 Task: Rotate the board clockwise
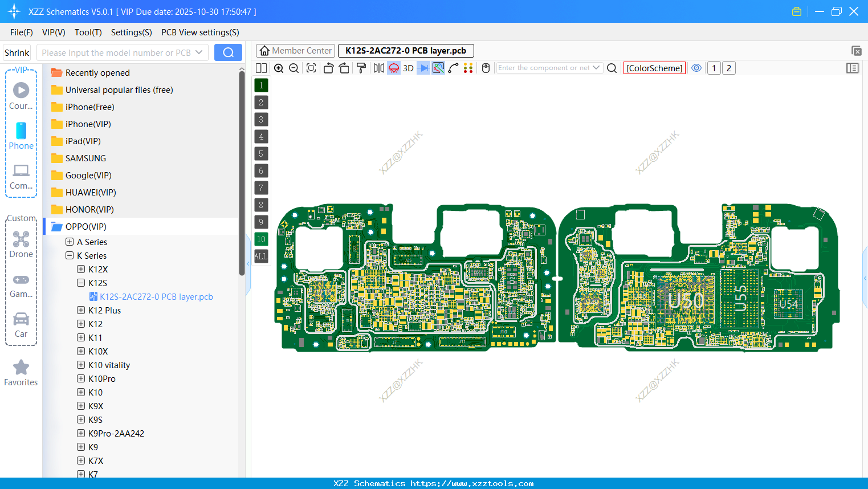click(344, 68)
